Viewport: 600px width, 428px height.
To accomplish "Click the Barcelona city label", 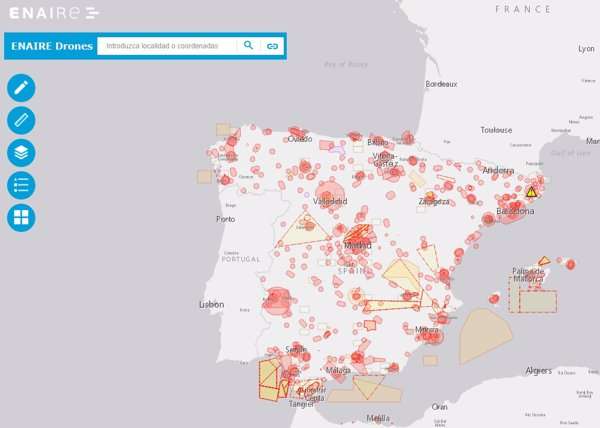I will pyautogui.click(x=516, y=212).
